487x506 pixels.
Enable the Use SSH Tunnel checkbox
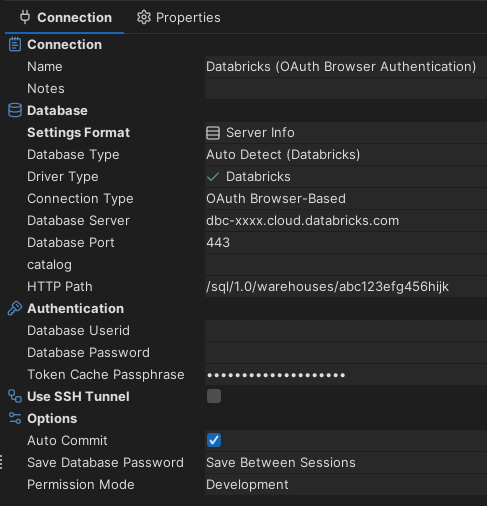point(214,396)
